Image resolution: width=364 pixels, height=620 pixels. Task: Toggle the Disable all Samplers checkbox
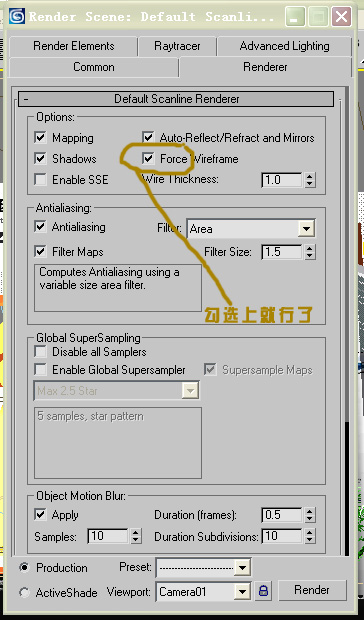[40, 352]
